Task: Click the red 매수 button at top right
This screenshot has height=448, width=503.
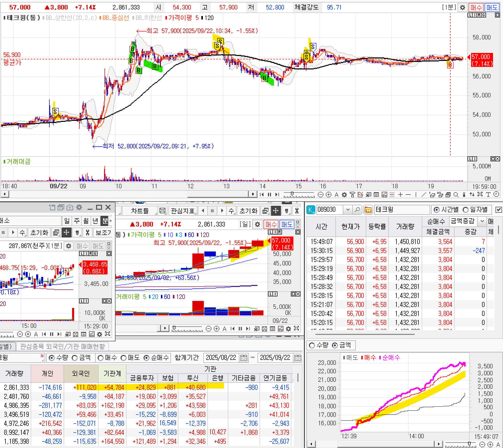Action: click(476, 7)
